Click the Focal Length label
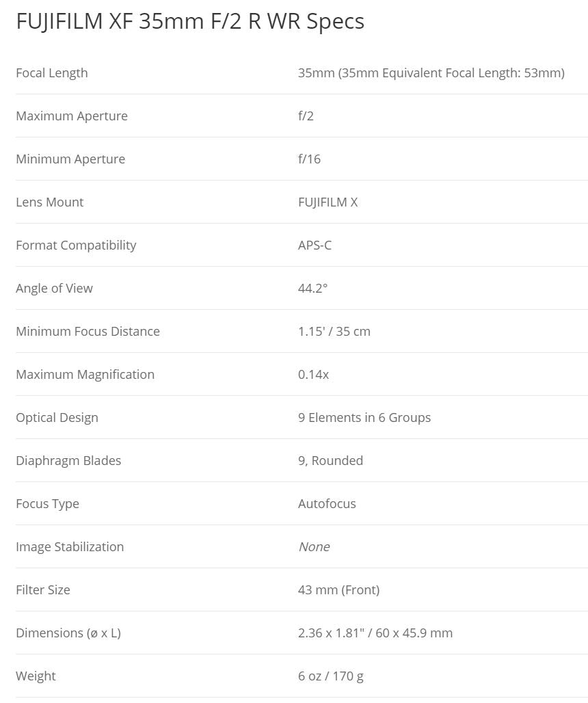The image size is (588, 703). tap(52, 73)
